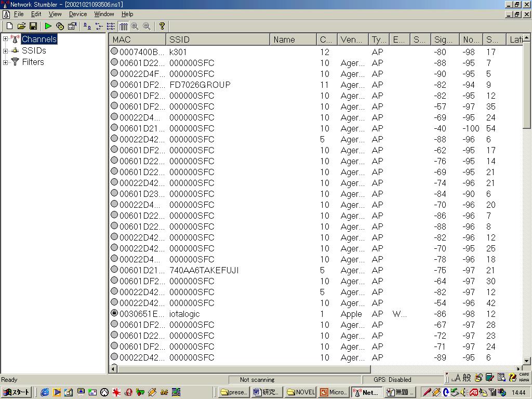This screenshot has width=532, height=399.
Task: Click the globe icon in the system tray
Action: tap(502, 392)
